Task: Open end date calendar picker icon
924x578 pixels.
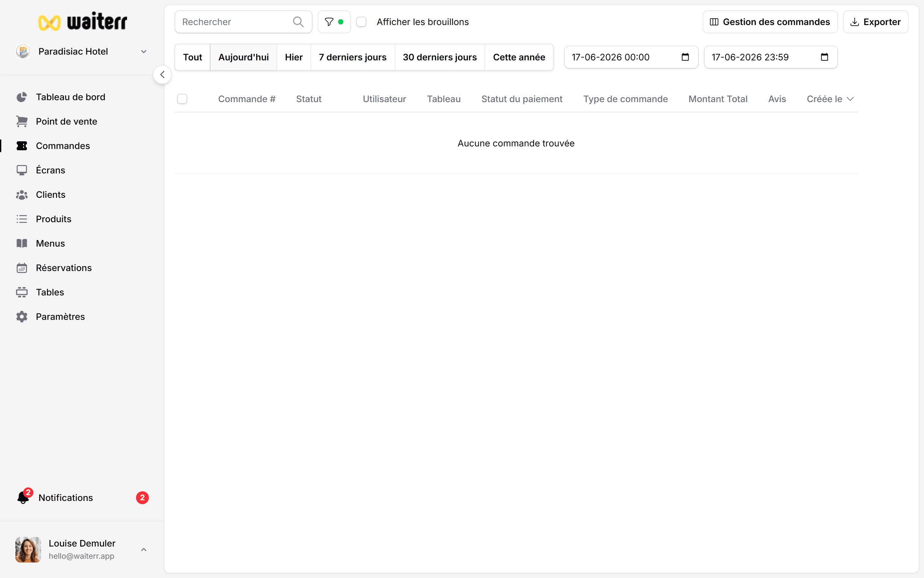Action: 824,57
